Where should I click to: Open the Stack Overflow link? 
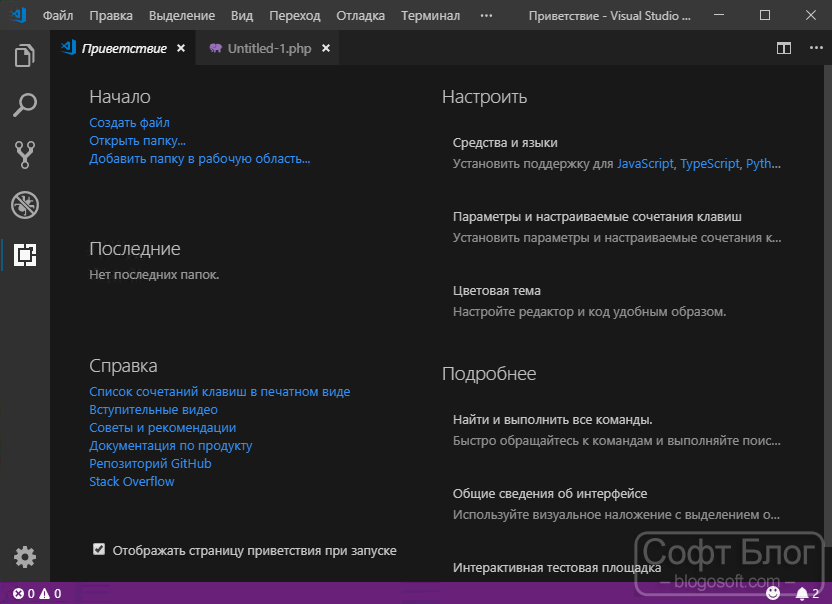click(132, 481)
